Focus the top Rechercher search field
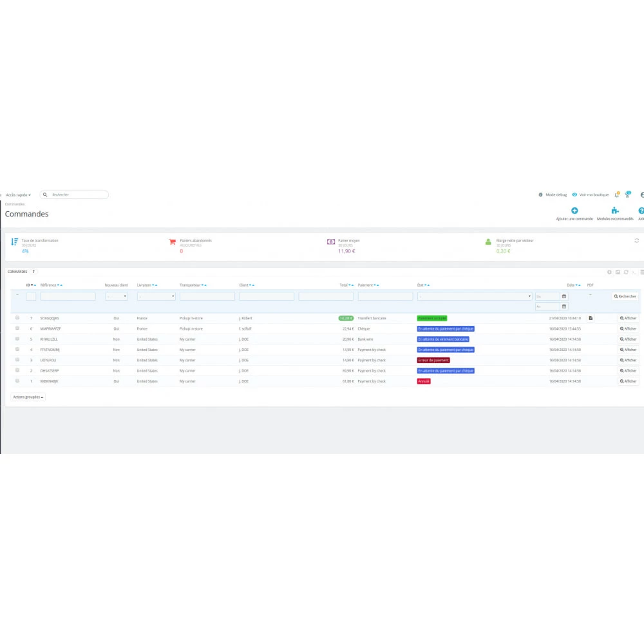This screenshot has height=644, width=644. [74, 194]
